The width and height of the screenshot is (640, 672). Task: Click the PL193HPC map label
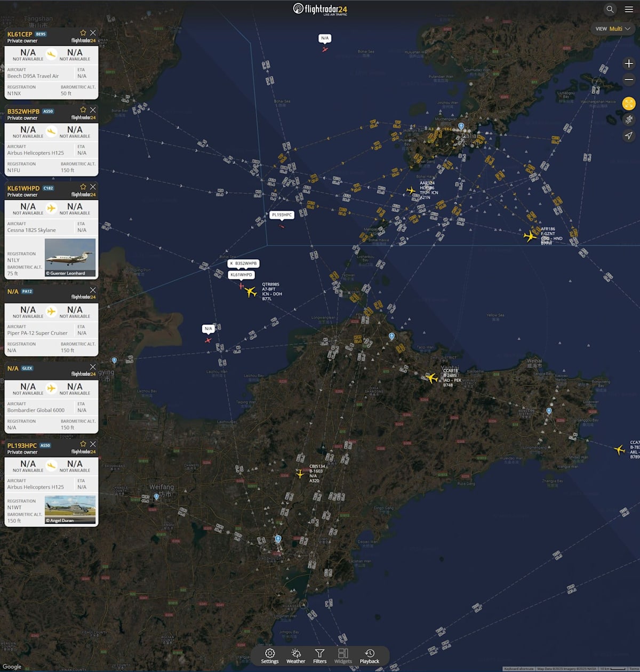tap(282, 215)
